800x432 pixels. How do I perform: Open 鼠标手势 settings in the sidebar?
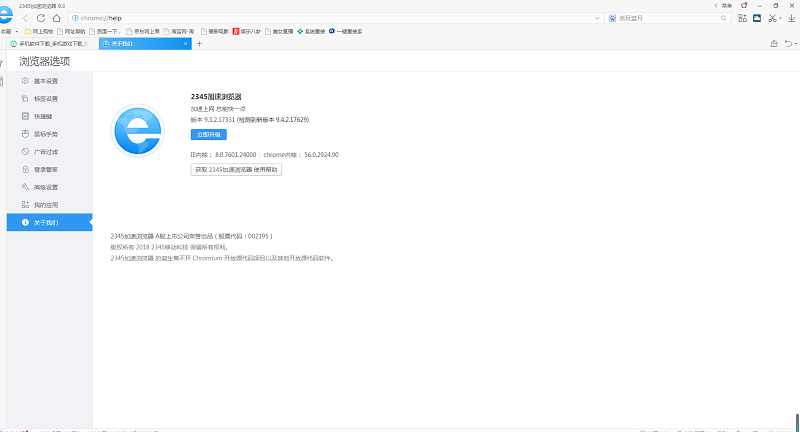pyautogui.click(x=49, y=134)
